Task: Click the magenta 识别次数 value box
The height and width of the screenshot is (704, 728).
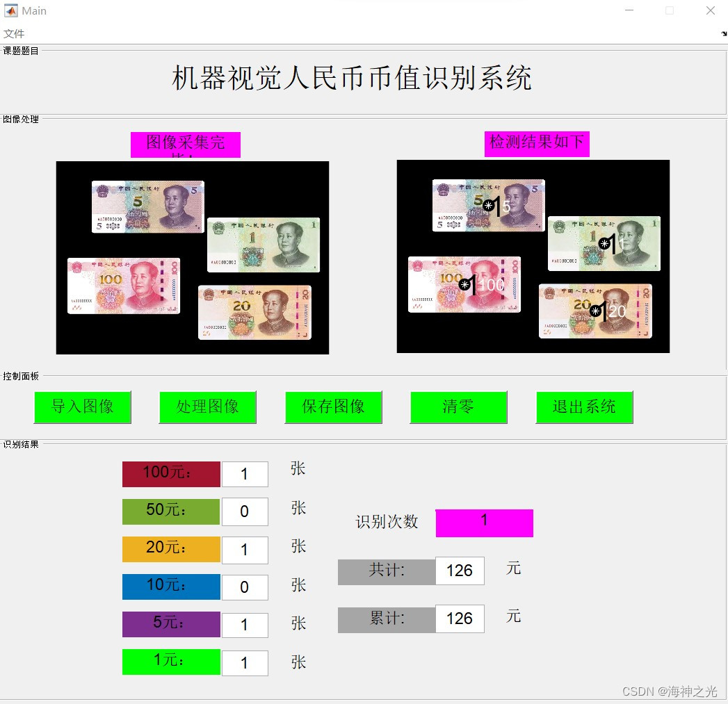Action: coord(484,523)
